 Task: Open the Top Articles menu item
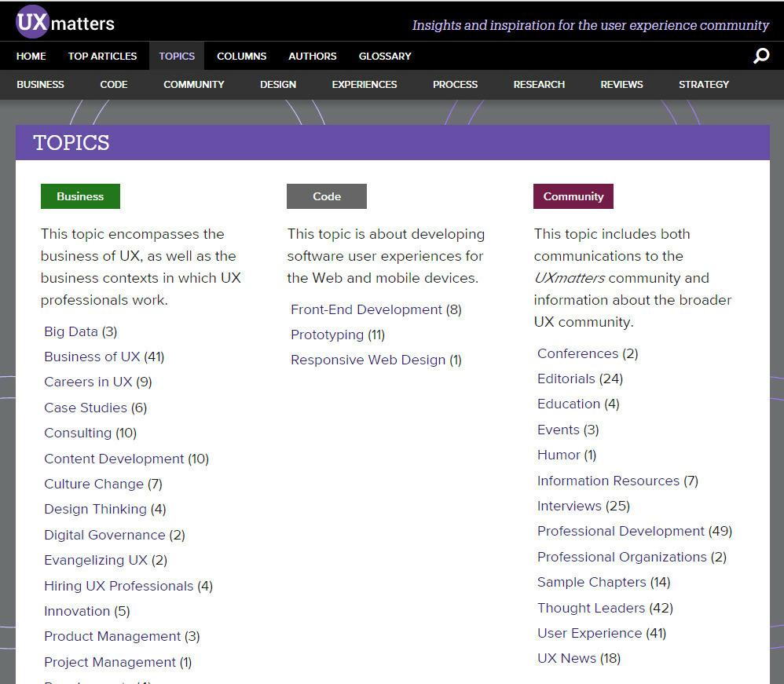click(x=102, y=56)
